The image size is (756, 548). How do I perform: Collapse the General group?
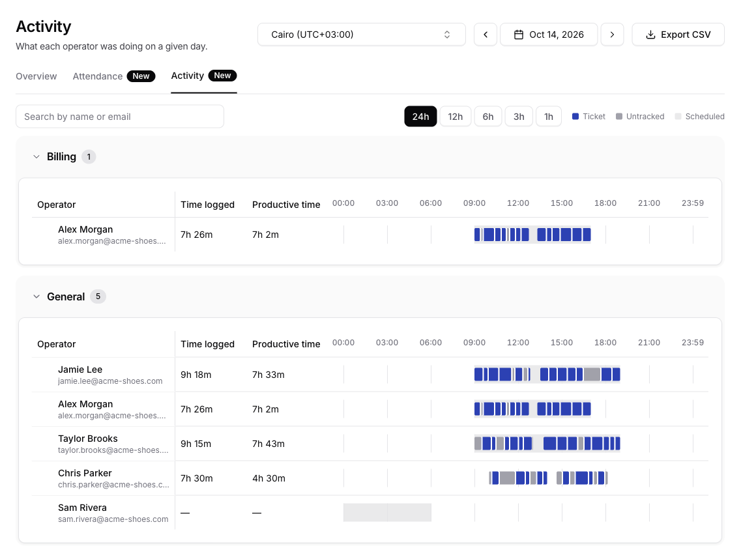tap(36, 296)
